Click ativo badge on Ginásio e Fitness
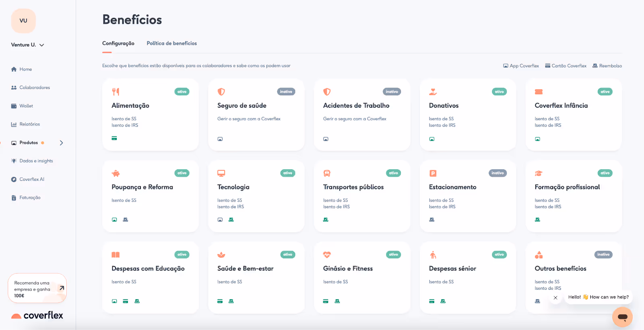Image resolution: width=644 pixels, height=330 pixels. [394, 254]
